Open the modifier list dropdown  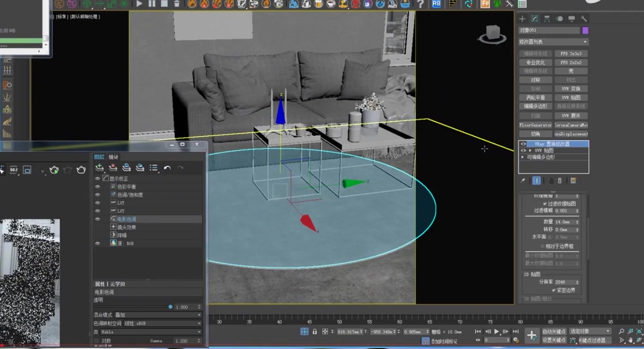(x=553, y=42)
